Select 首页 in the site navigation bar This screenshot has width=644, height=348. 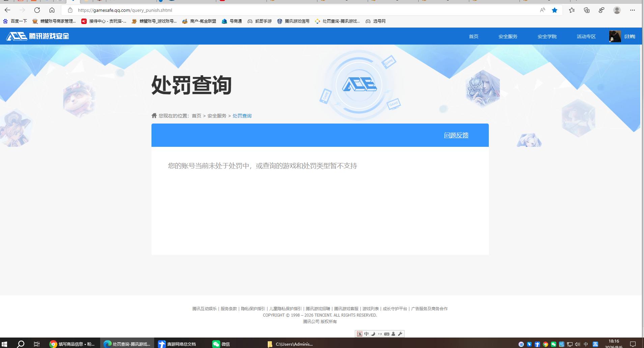click(x=474, y=36)
